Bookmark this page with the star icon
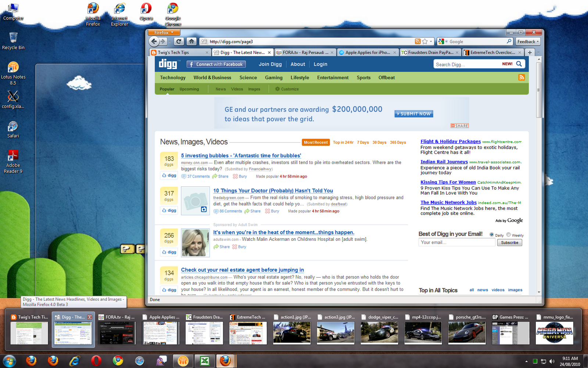The height and width of the screenshot is (368, 588). (x=425, y=42)
